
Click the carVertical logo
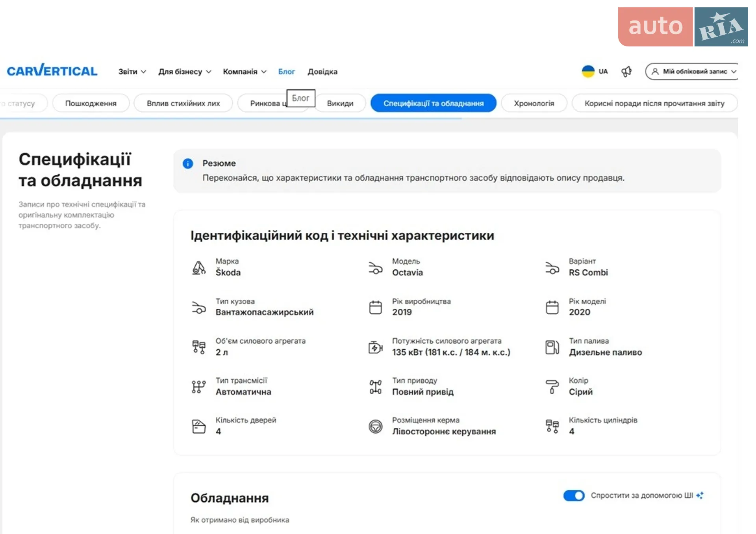[x=52, y=71]
